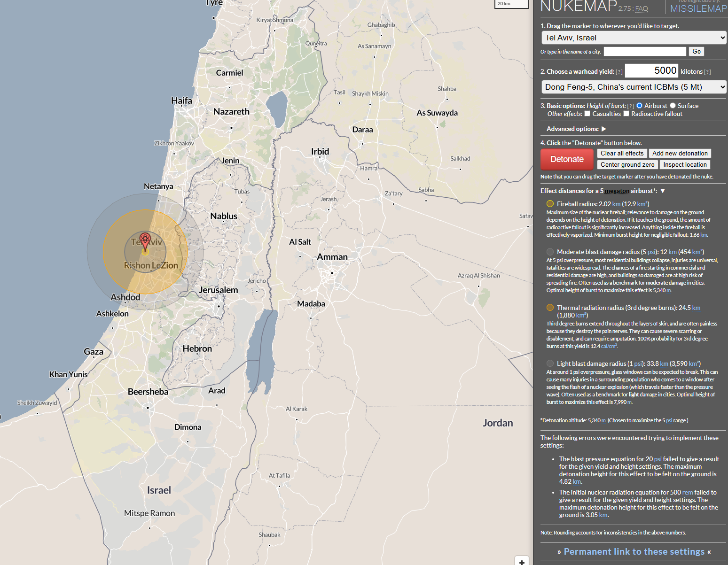
Task: Open the Tel Aviv, Israel city dropdown
Action: 634,38
